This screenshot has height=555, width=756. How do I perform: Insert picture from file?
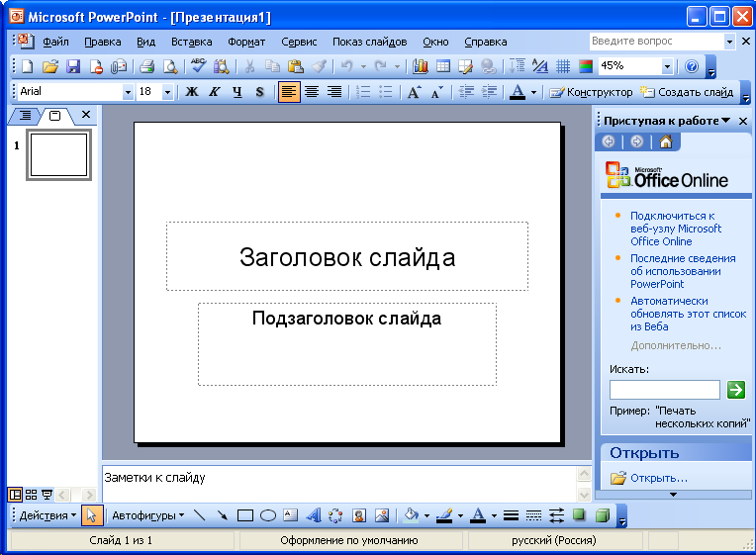point(382,515)
